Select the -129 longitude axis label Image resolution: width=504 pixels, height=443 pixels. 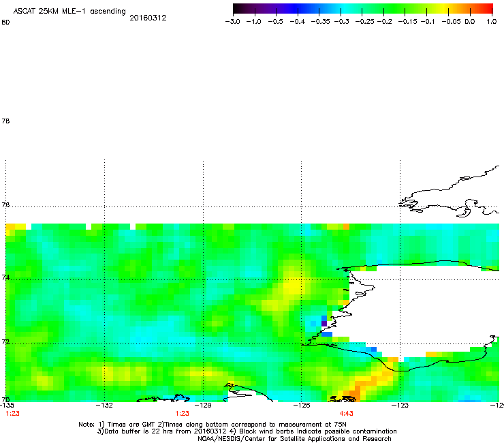(203, 405)
